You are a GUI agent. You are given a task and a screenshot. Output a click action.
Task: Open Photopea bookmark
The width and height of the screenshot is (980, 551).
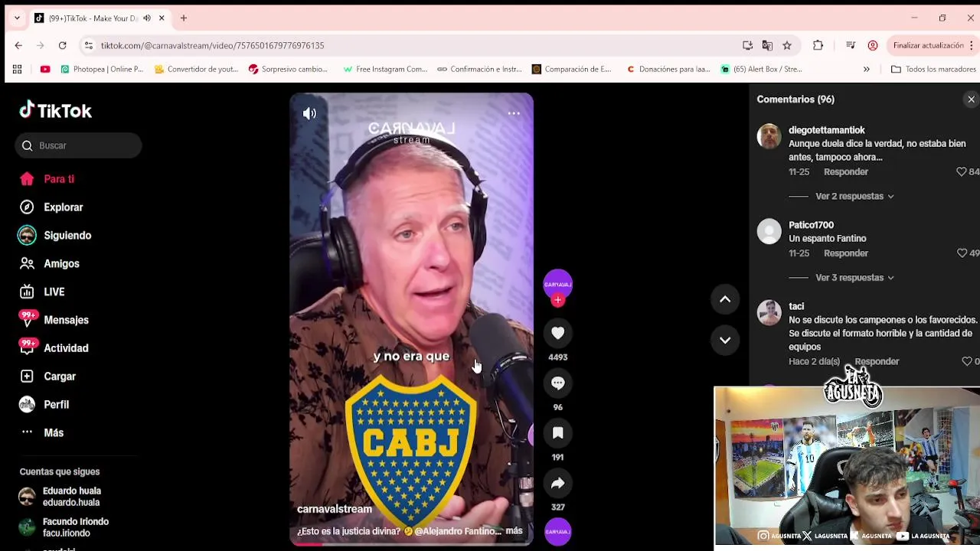point(101,70)
